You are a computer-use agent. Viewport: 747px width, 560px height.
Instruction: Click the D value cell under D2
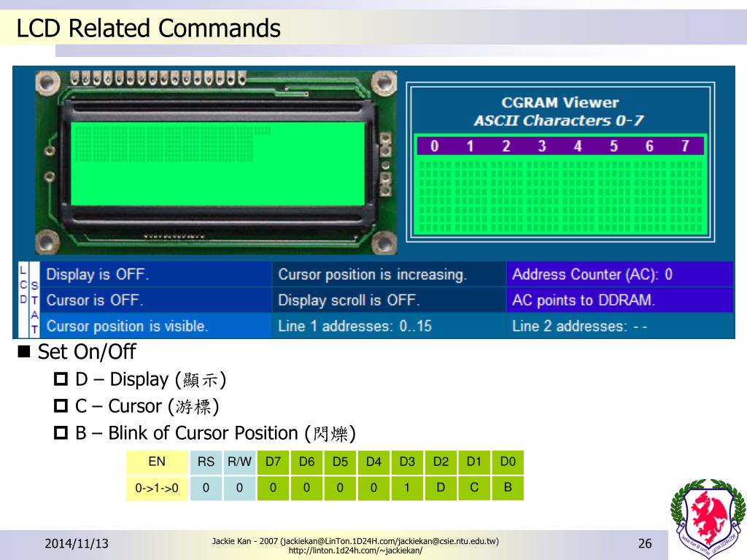[x=441, y=488]
